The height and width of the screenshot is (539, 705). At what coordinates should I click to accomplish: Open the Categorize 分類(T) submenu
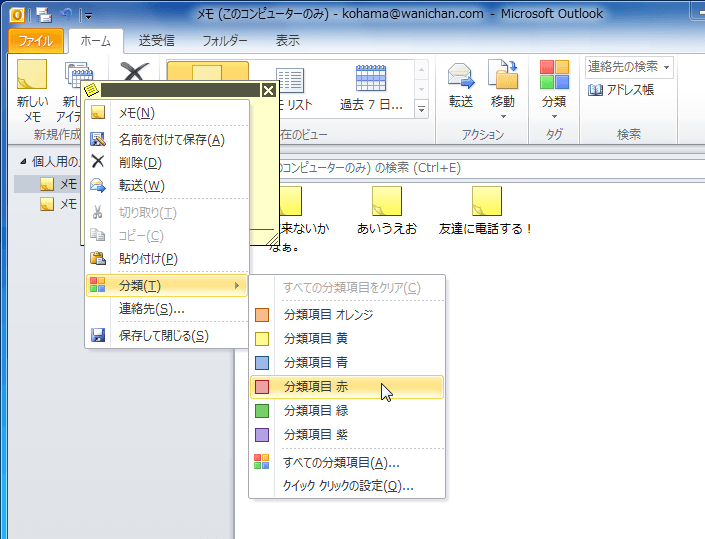[167, 285]
